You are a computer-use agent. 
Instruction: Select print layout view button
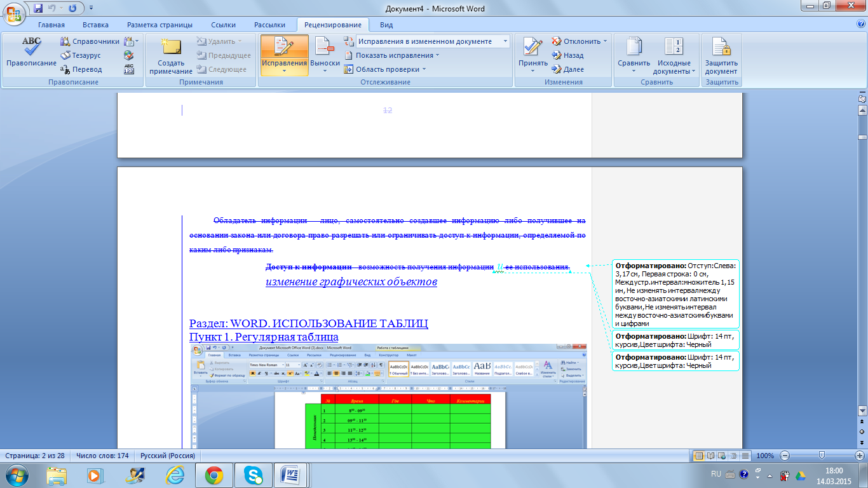coord(699,456)
